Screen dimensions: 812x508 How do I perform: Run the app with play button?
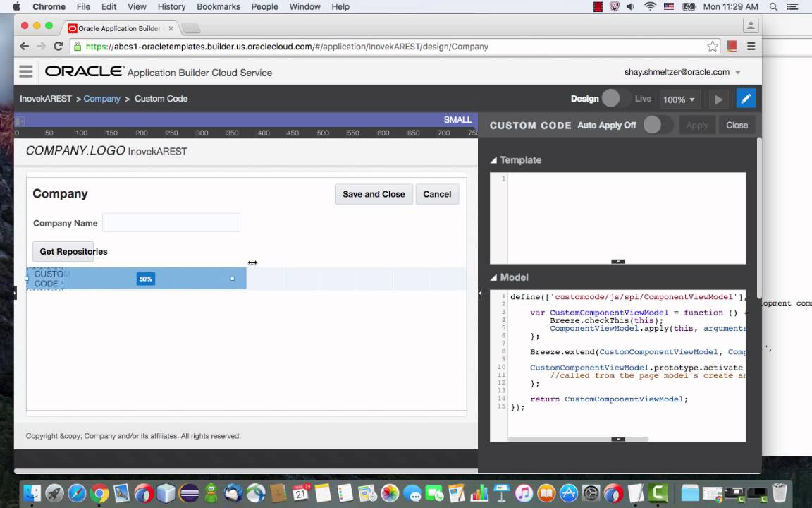tap(718, 99)
